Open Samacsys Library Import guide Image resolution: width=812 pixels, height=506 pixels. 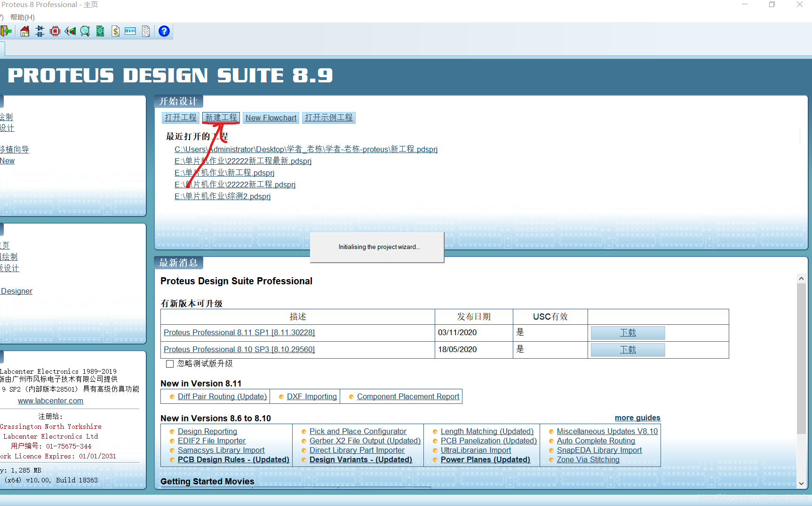tap(221, 450)
